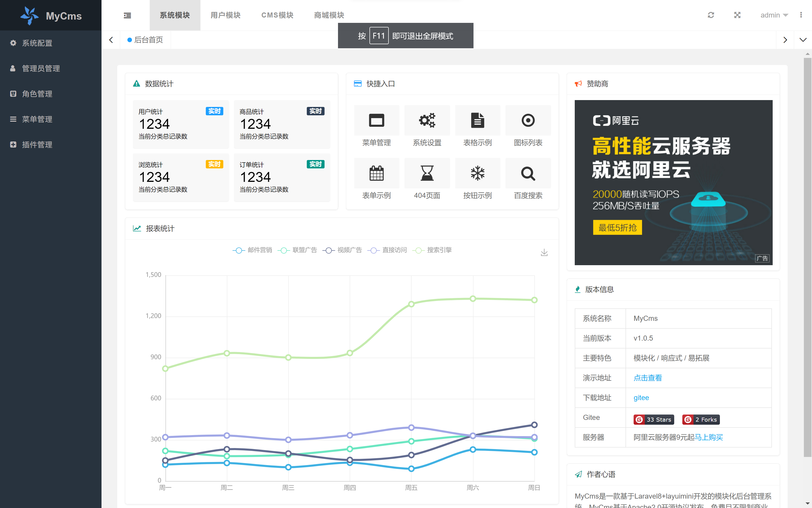
Task: Click the badge icon beside 角色管理
Action: click(13, 94)
